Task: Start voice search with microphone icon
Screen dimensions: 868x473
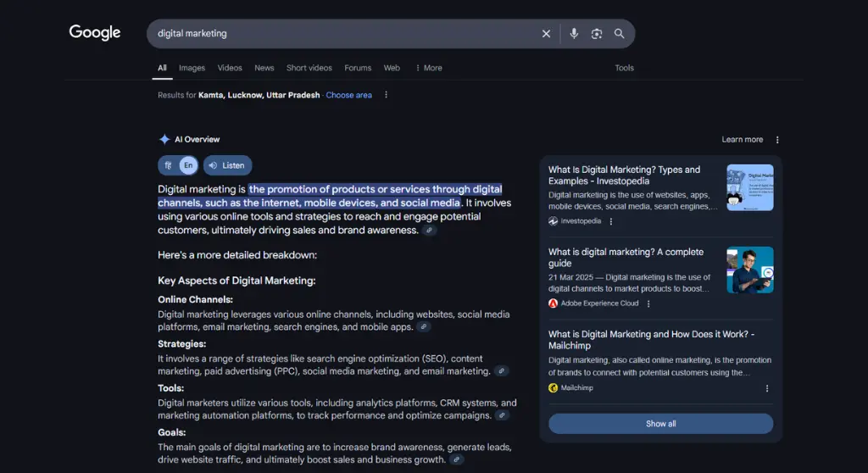Action: click(574, 34)
